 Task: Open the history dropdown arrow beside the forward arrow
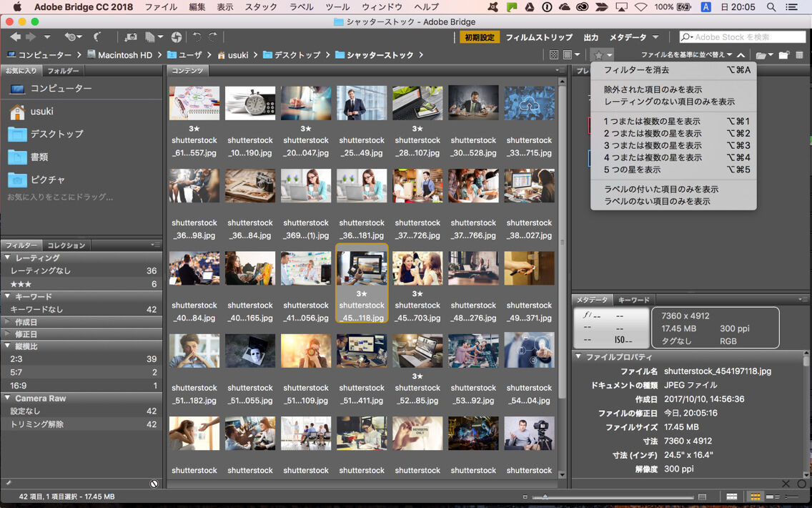(x=47, y=36)
